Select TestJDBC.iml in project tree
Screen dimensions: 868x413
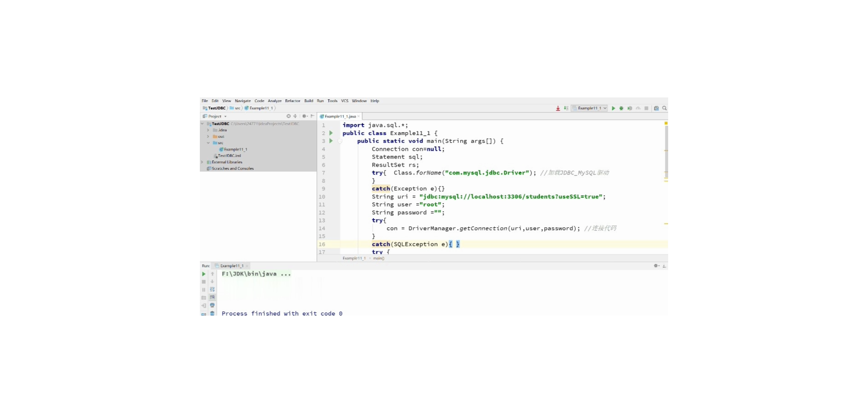228,156
